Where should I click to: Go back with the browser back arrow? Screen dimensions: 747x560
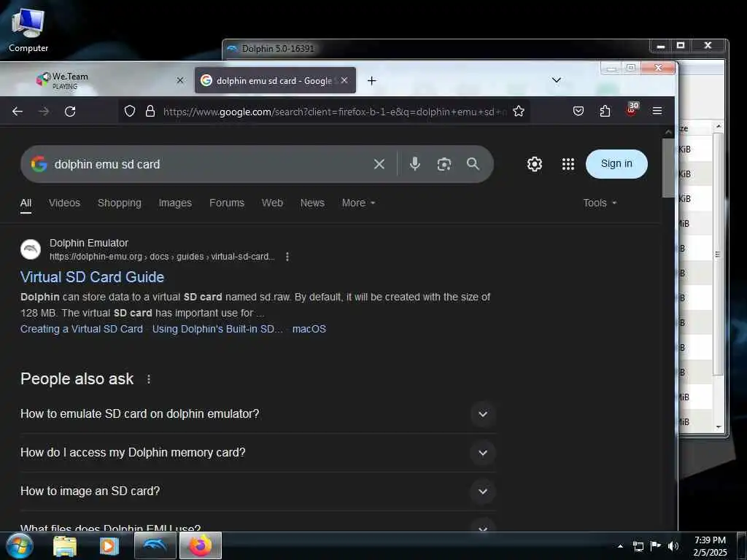18,112
